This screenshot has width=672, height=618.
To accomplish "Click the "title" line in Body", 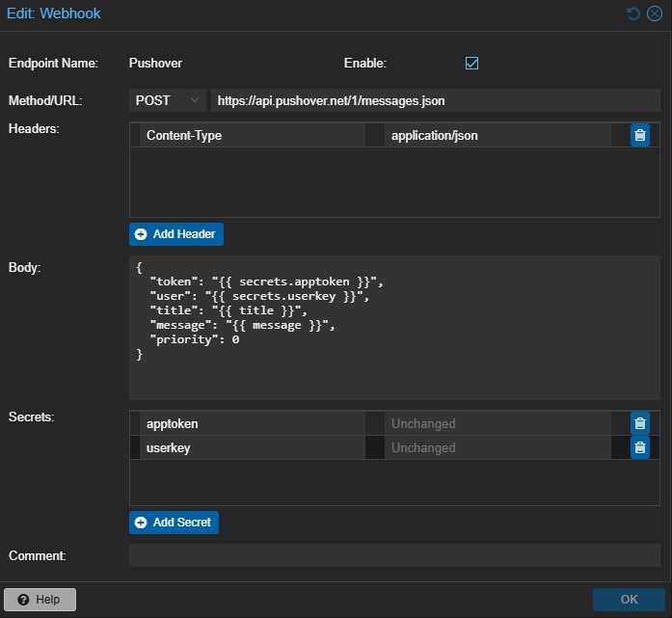I will tap(228, 310).
